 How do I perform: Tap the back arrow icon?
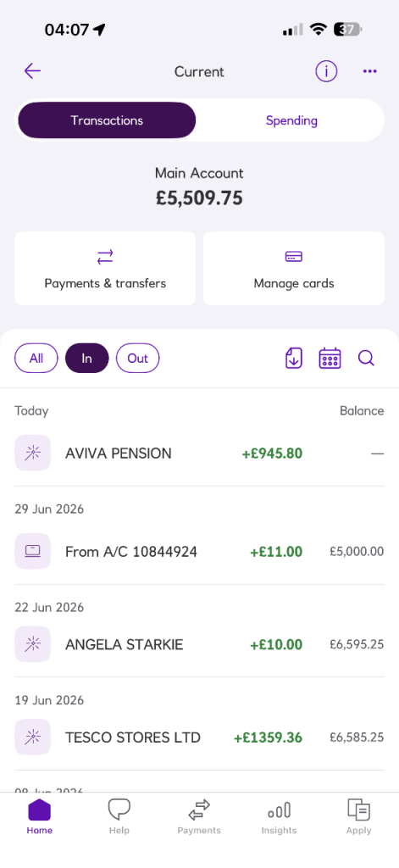(33, 71)
